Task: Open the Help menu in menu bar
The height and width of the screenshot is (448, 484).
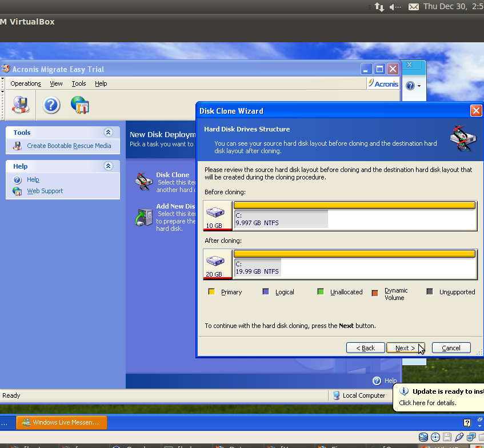Action: 101,83
